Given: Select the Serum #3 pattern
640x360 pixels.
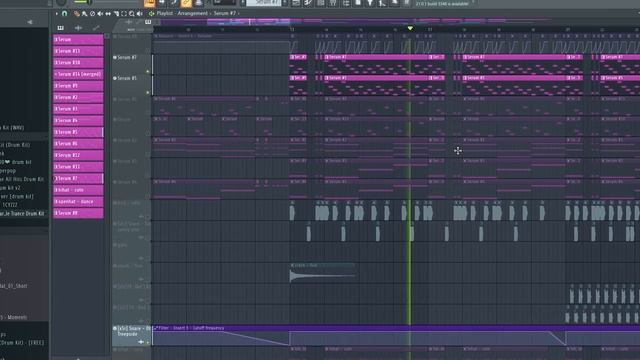Looking at the screenshot, I should click(x=78, y=109).
